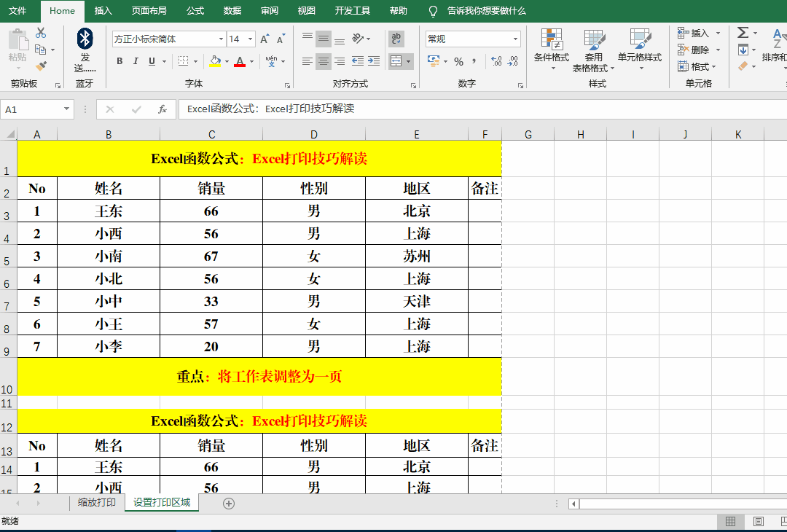This screenshot has height=532, width=787.
Task: Align text to middle of cell
Action: click(x=324, y=39)
